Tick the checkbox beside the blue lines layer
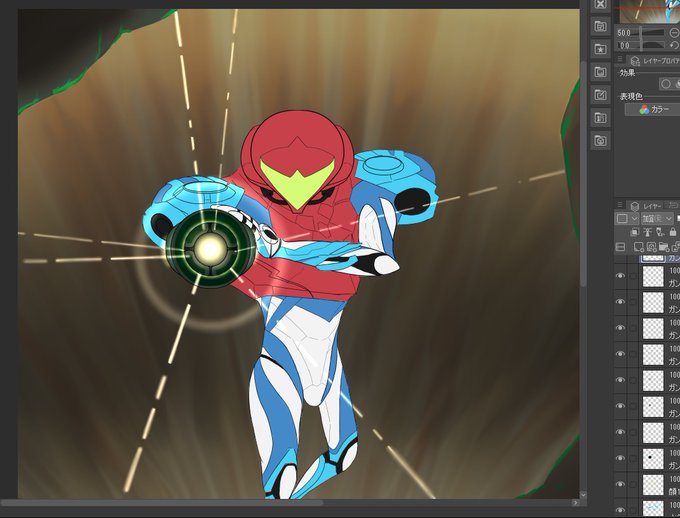 pyautogui.click(x=633, y=509)
